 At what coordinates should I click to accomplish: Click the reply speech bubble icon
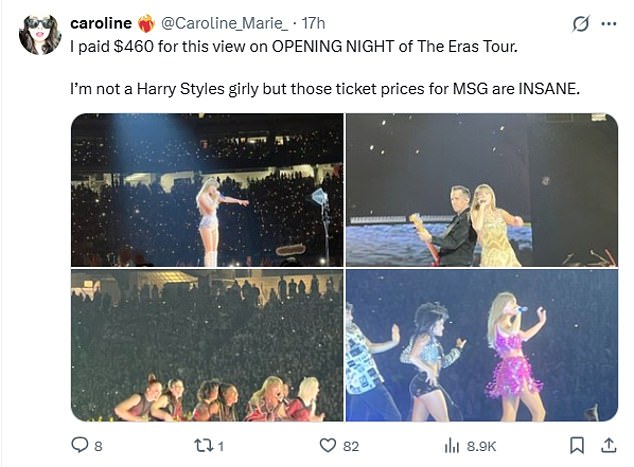(x=80, y=445)
